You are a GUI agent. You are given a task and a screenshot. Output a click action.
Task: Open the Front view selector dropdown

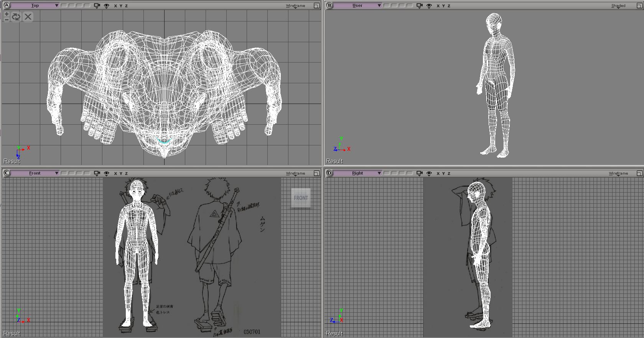coord(35,173)
